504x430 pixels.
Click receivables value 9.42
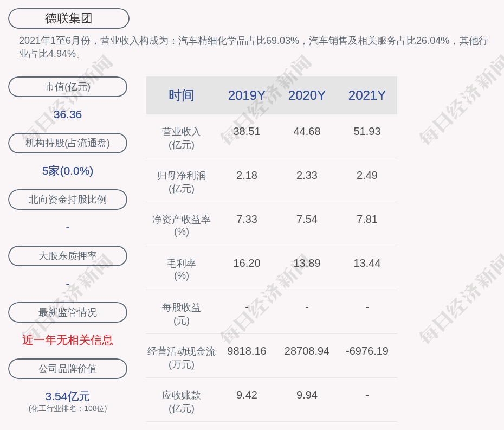pyautogui.click(x=247, y=395)
